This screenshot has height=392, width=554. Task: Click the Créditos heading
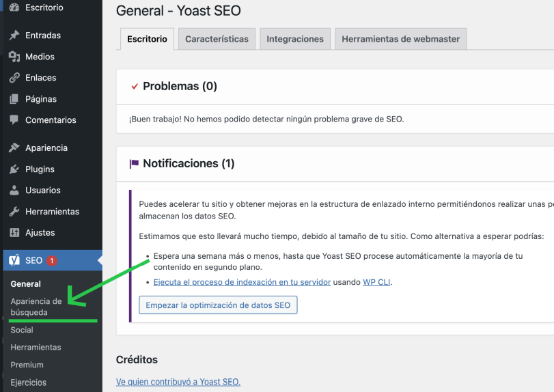tap(137, 359)
